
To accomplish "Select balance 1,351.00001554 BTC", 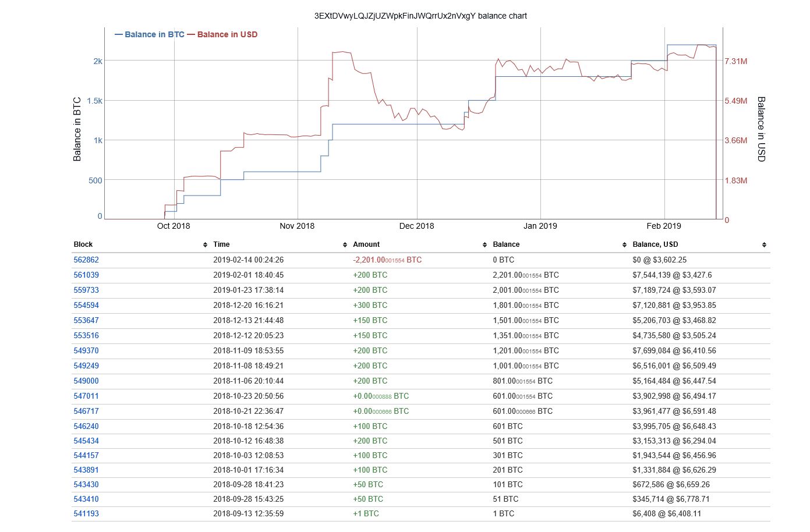I will tap(526, 335).
